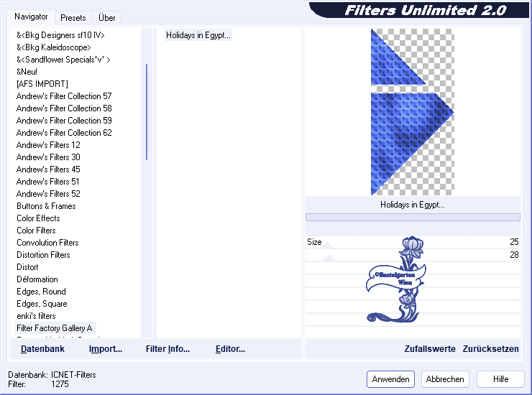This screenshot has width=532, height=395.
Task: Select [AFS IMPORT] category
Action: coord(42,84)
